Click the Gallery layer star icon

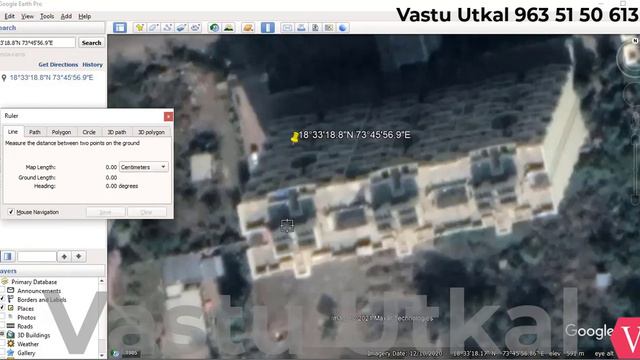[11, 353]
